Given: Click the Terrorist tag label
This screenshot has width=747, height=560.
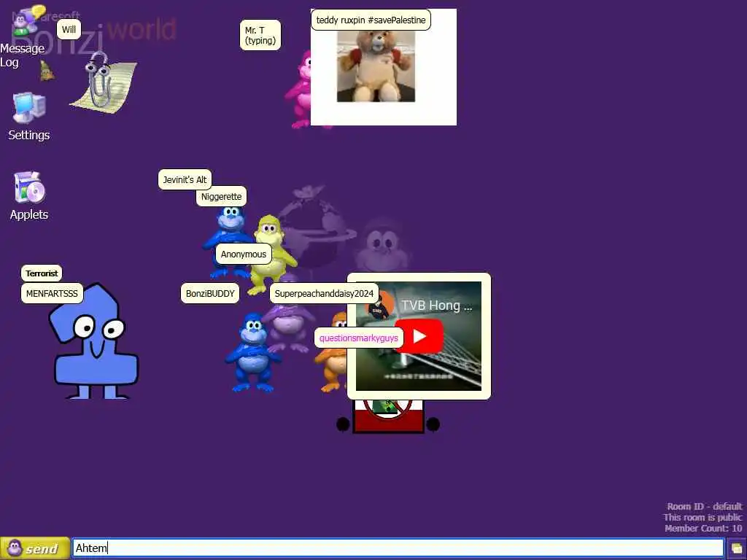Looking at the screenshot, I should [x=42, y=273].
